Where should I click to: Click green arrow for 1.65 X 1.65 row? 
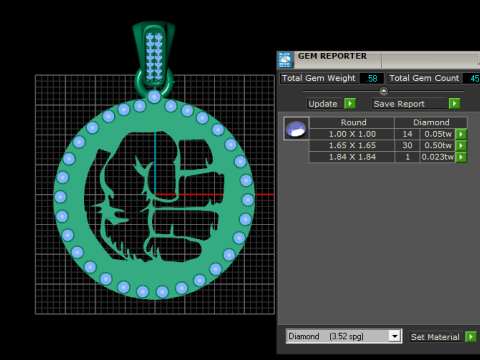[x=461, y=145]
